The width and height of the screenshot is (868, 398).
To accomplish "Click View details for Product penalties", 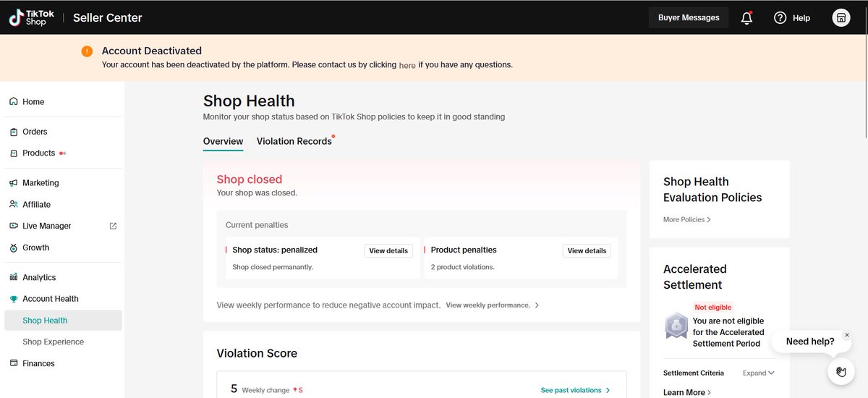I will [587, 251].
